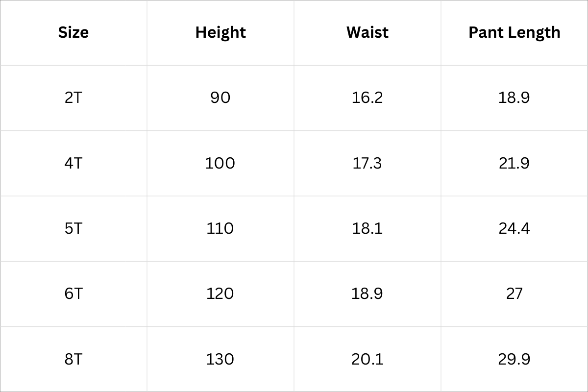
Task: Select the 5T size cell
Action: coord(73,228)
